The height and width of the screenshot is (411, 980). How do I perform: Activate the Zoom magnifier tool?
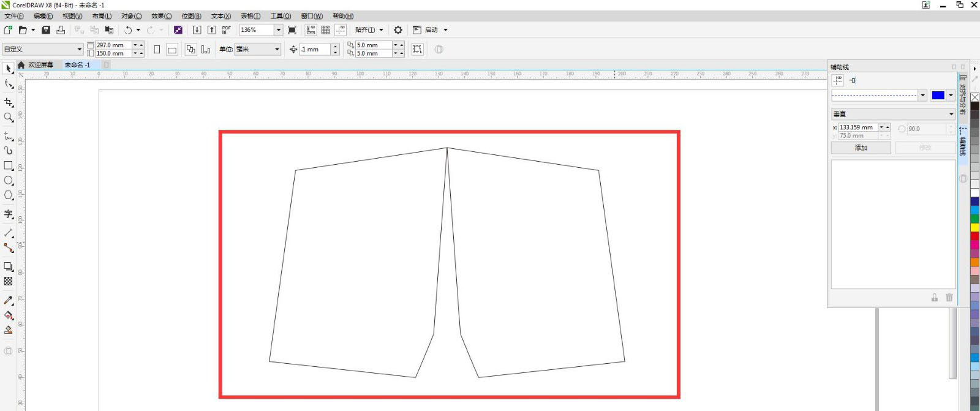pos(9,118)
